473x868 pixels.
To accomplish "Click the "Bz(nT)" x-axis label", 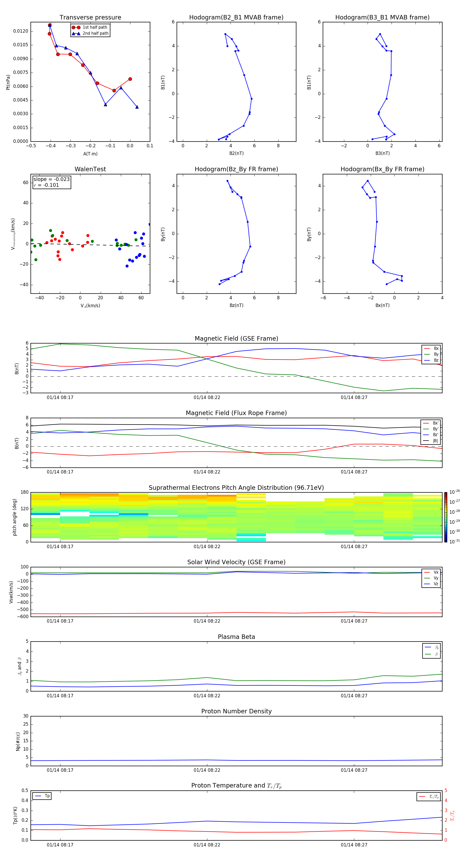I will click(x=236, y=305).
